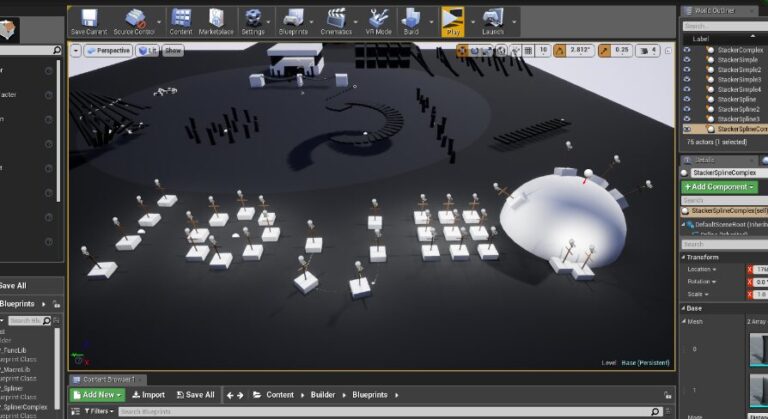Navigate back with the left arrow
This screenshot has height=419, width=768.
[x=229, y=395]
